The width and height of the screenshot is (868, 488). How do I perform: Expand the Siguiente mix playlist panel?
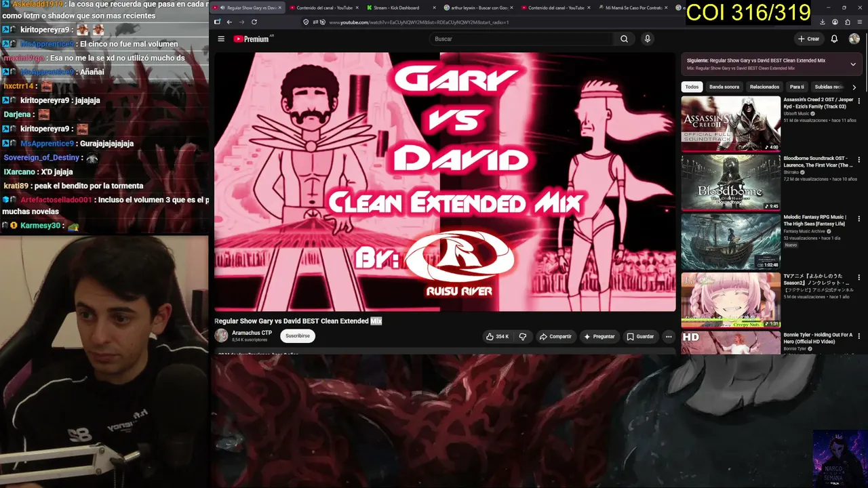coord(852,64)
